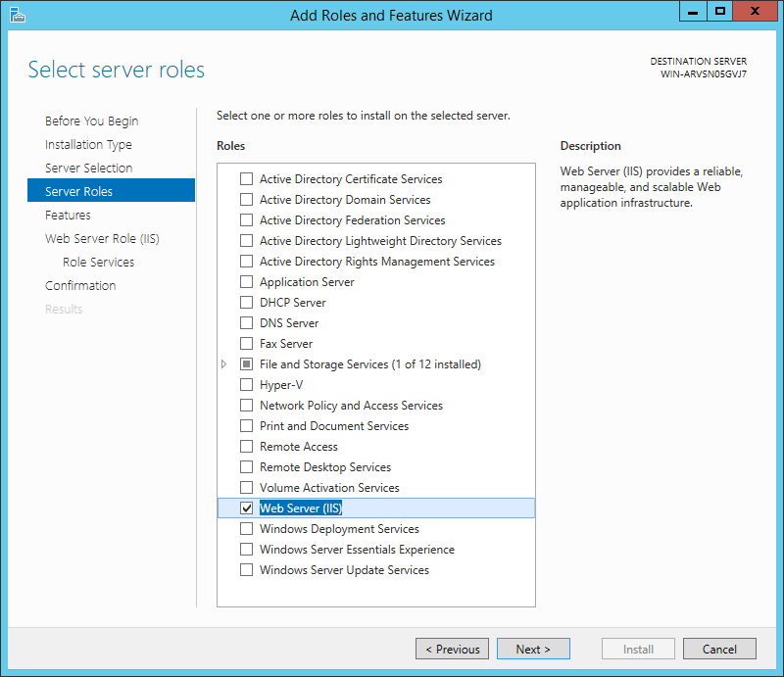The image size is (784, 677).
Task: Check the Remote Desktop Services role
Action: (246, 466)
